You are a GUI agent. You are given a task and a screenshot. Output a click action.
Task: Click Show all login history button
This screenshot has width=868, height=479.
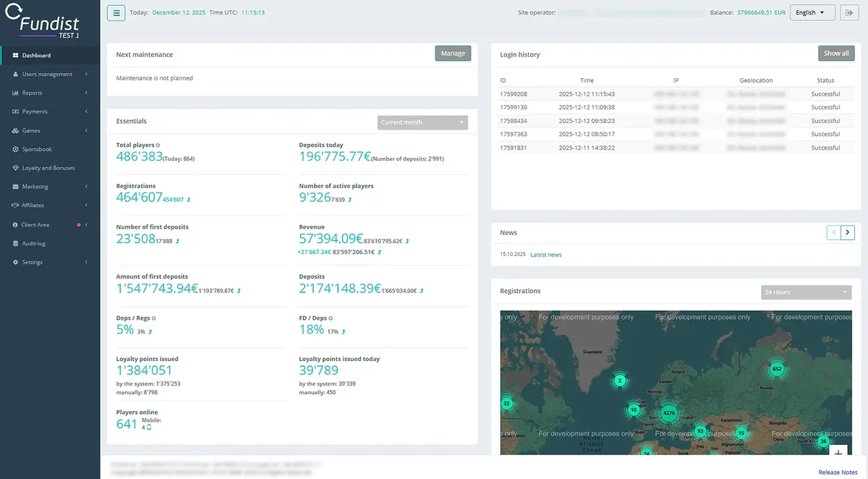tap(836, 54)
